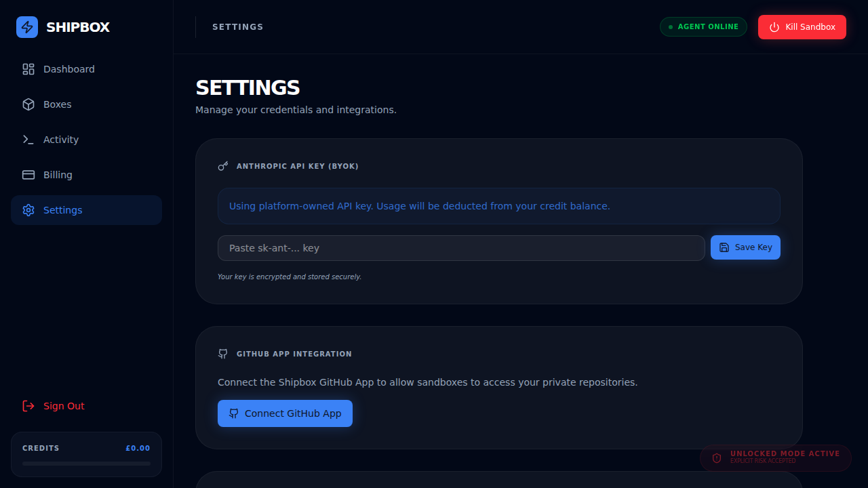Click the Settings gear icon in sidebar

pos(28,210)
